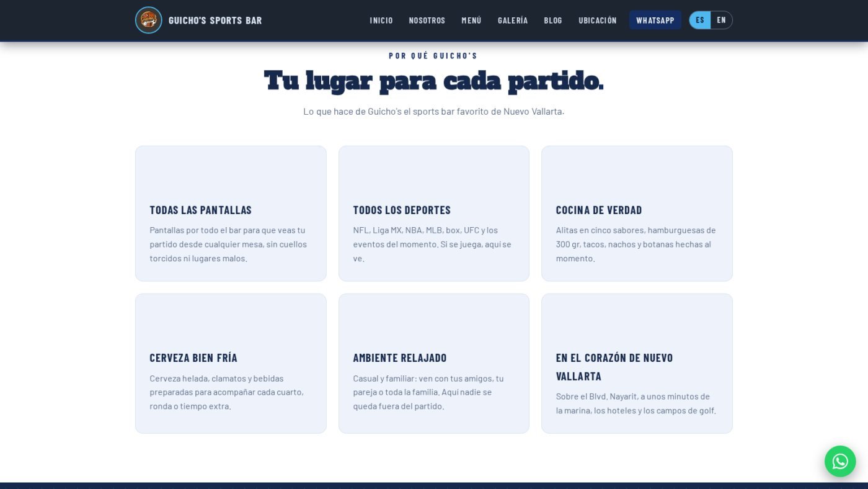The width and height of the screenshot is (868, 489).
Task: Switch language to EN
Action: click(x=722, y=20)
